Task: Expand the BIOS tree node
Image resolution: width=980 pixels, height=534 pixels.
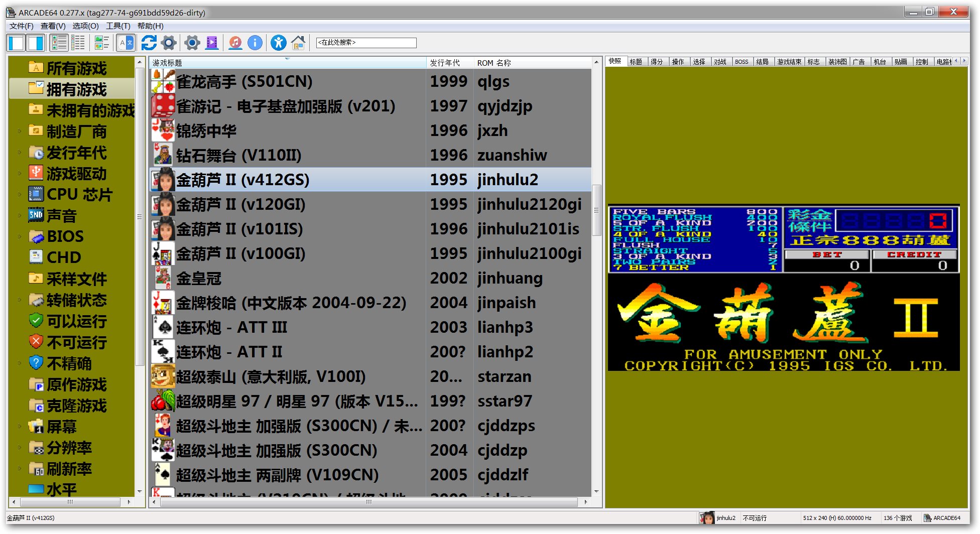Action: click(19, 237)
